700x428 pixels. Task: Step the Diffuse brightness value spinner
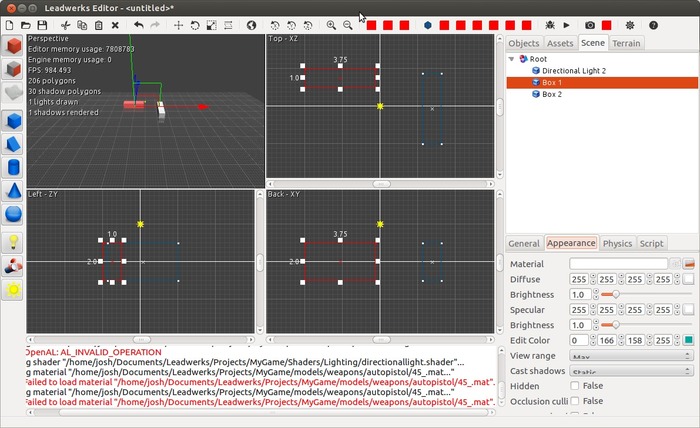pyautogui.click(x=596, y=295)
